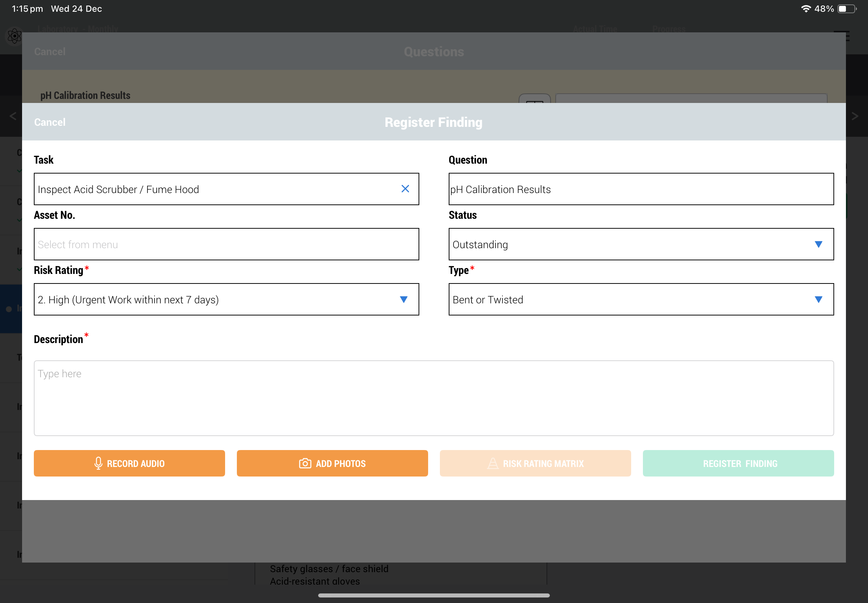Click into the Description text area
Viewport: 868px width, 603px height.
tap(433, 398)
